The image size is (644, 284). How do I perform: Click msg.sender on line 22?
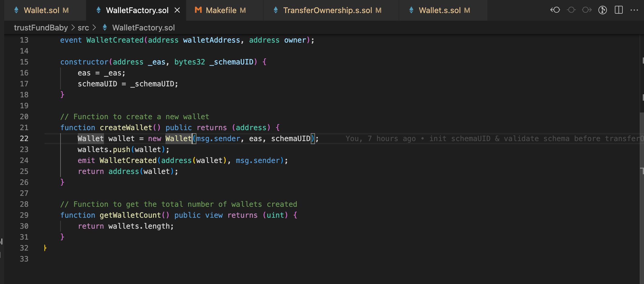[x=218, y=139]
